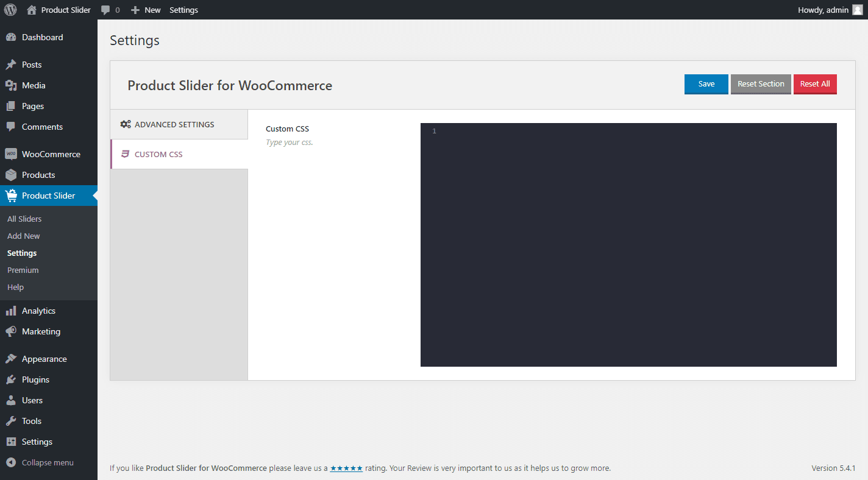Open the Help submenu item
This screenshot has width=868, height=480.
click(x=16, y=287)
